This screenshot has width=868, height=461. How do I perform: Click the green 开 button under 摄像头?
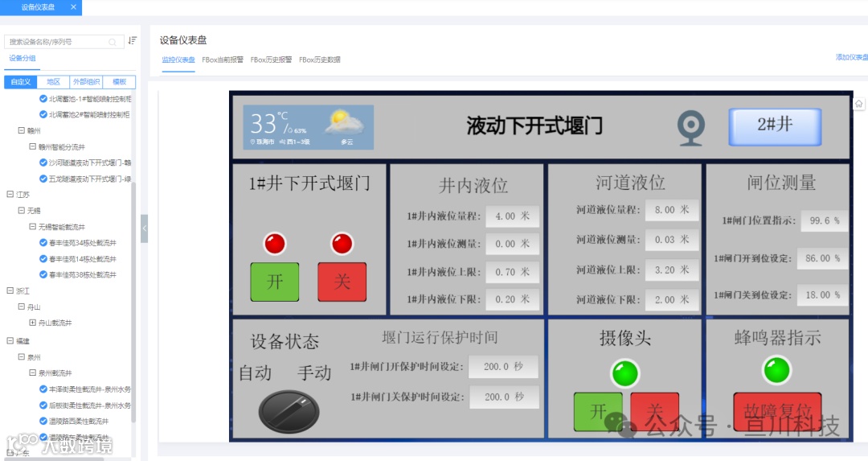coord(598,412)
